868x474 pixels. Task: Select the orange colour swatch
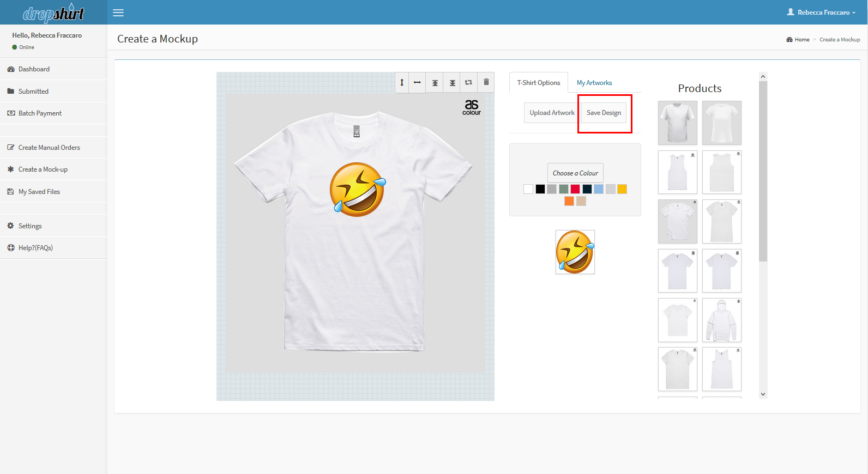(569, 201)
